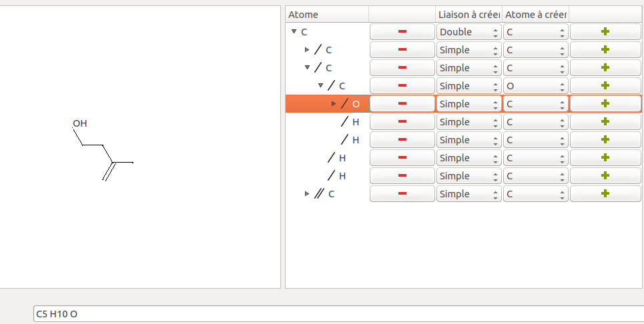Collapse the root C tree node
The width and height of the screenshot is (644, 324).
point(294,32)
